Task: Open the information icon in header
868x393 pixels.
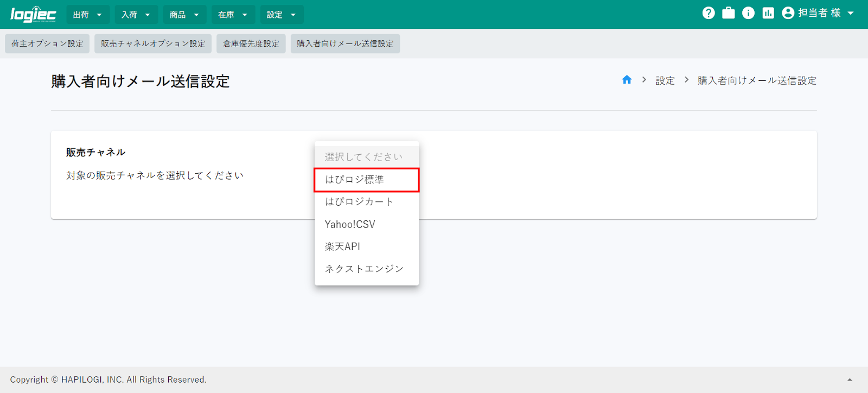Action: coord(748,13)
